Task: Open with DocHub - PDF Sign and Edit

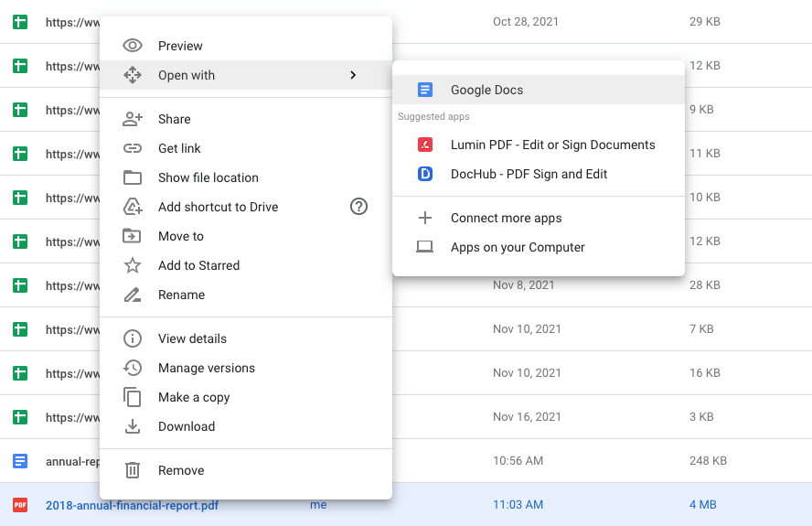Action: point(539,174)
